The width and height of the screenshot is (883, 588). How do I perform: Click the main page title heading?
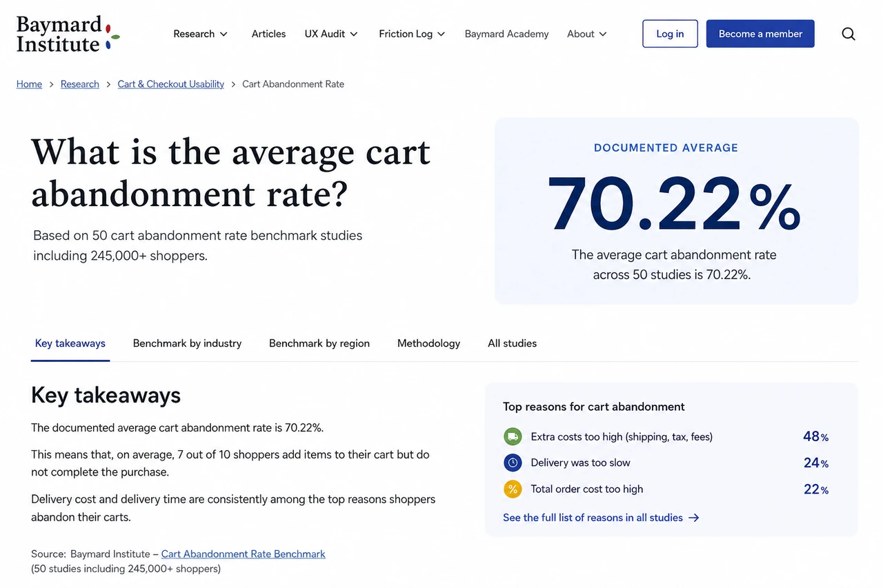click(230, 172)
